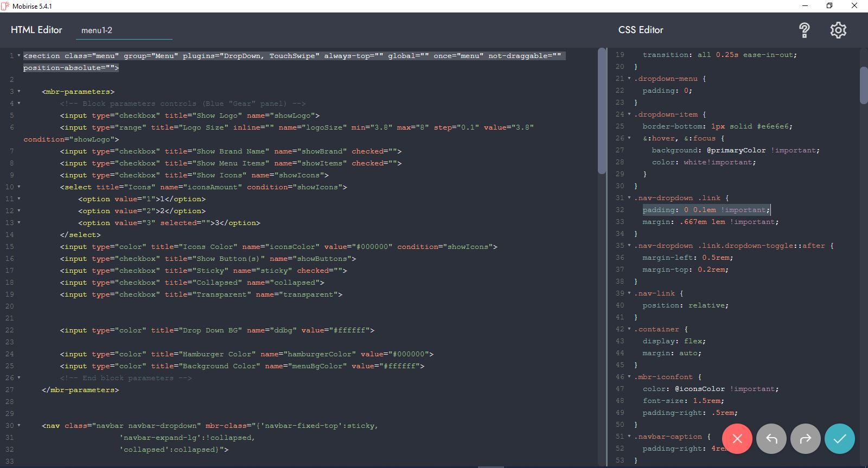Open the editor settings gear icon

coord(838,30)
